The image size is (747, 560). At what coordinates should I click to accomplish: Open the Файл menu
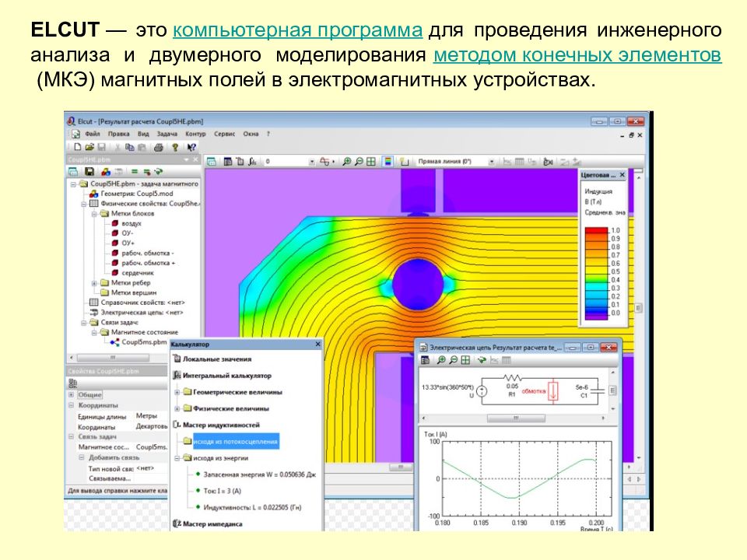[93, 134]
